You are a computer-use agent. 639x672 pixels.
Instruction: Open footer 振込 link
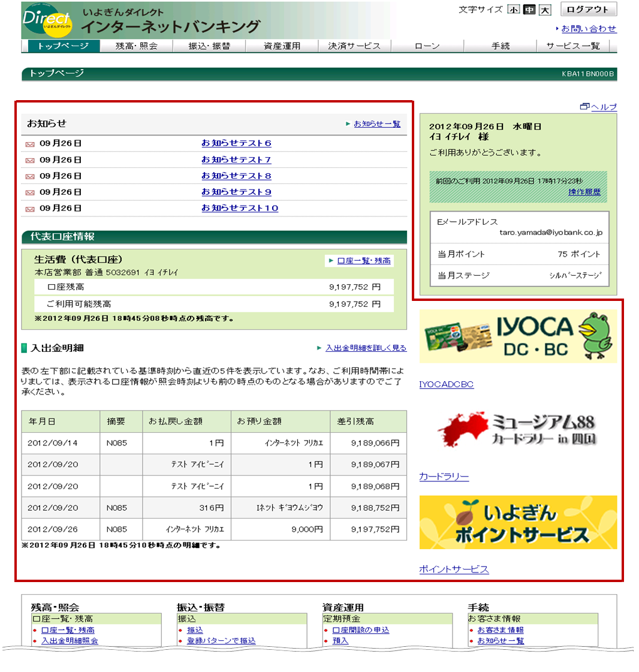coord(195,630)
